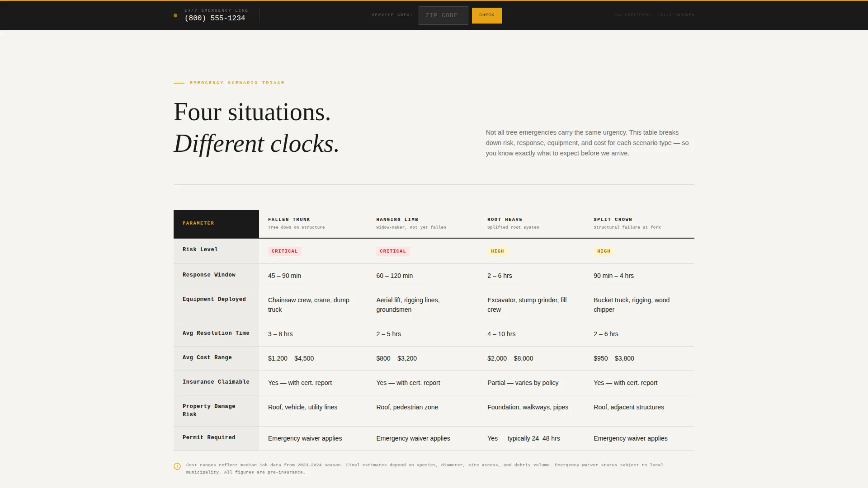868x488 pixels.
Task: Click the EMERGENCY SCENARIO TRIAGE section label
Action: (x=237, y=83)
